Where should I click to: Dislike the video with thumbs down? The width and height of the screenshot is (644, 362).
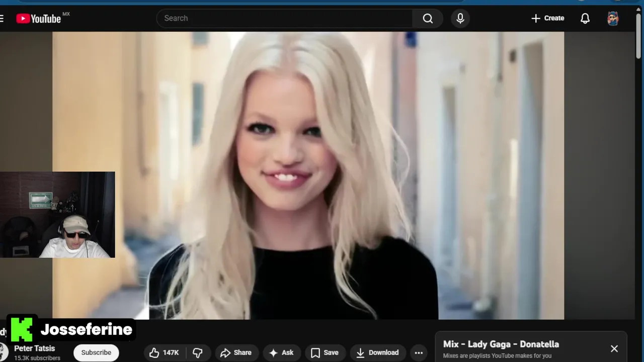click(x=198, y=352)
